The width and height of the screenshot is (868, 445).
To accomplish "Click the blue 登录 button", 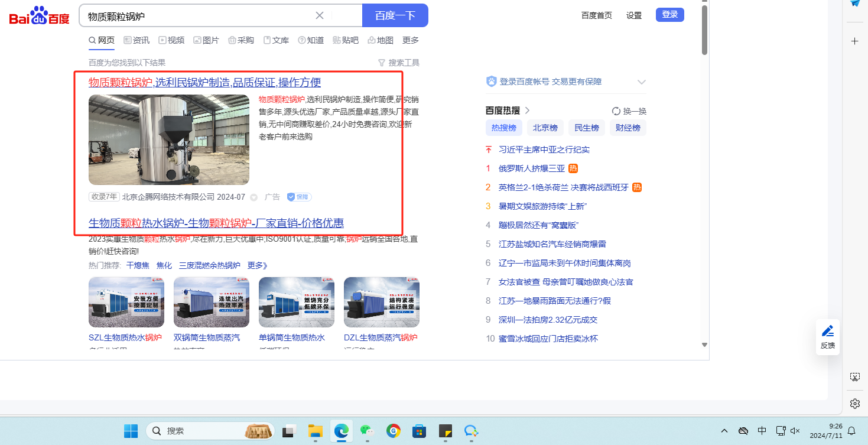I will click(669, 15).
